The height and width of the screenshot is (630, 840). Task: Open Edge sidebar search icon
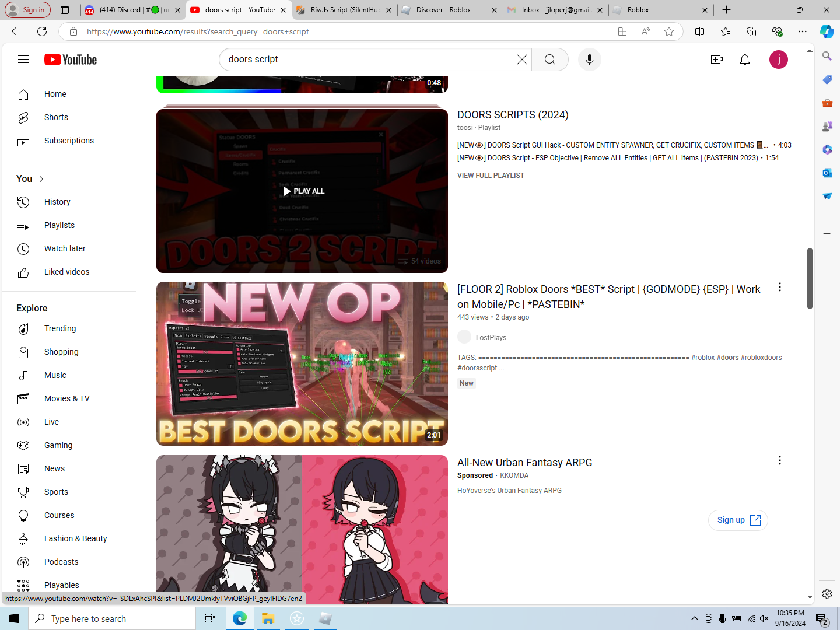[x=827, y=56]
